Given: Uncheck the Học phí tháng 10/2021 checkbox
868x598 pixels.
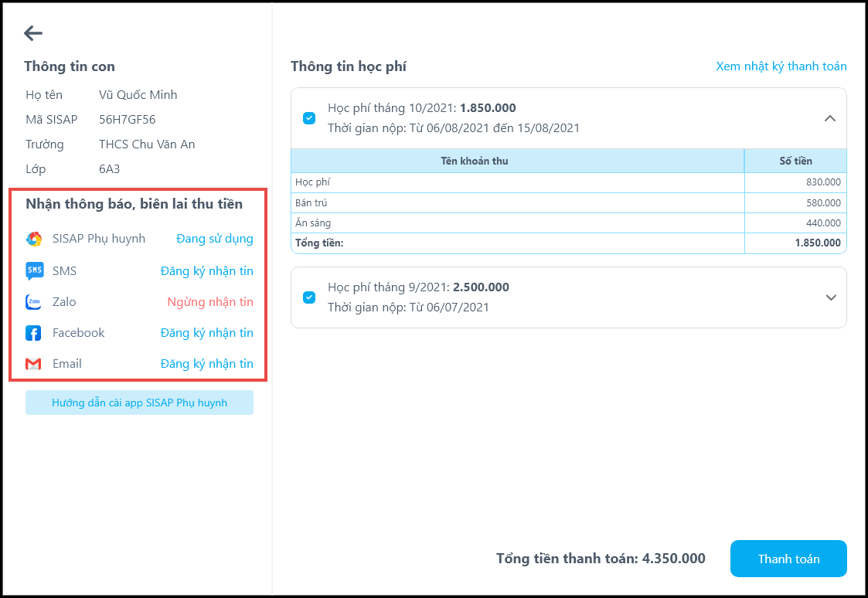Looking at the screenshot, I should pyautogui.click(x=309, y=118).
